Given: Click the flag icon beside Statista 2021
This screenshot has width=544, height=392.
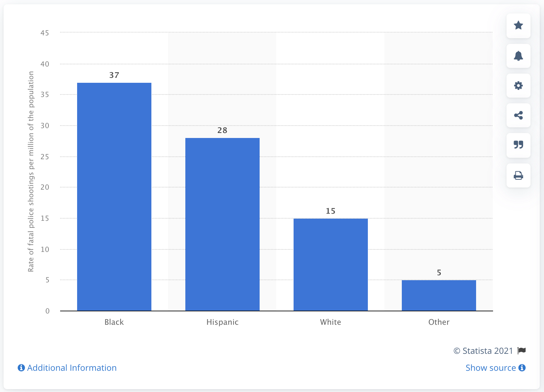Looking at the screenshot, I should pos(522,351).
